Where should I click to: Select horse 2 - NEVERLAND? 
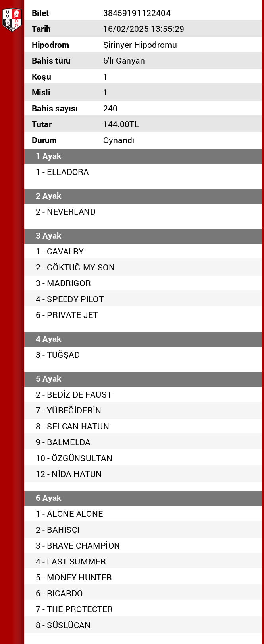66,212
